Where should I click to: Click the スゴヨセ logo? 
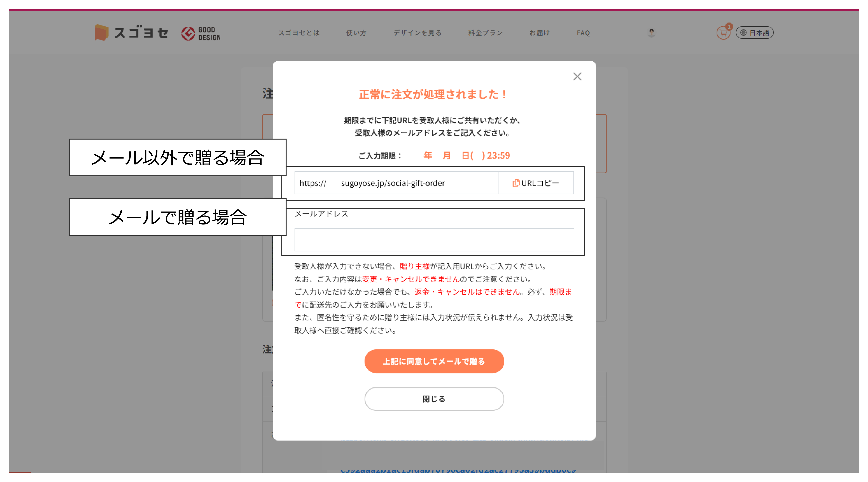coord(131,33)
